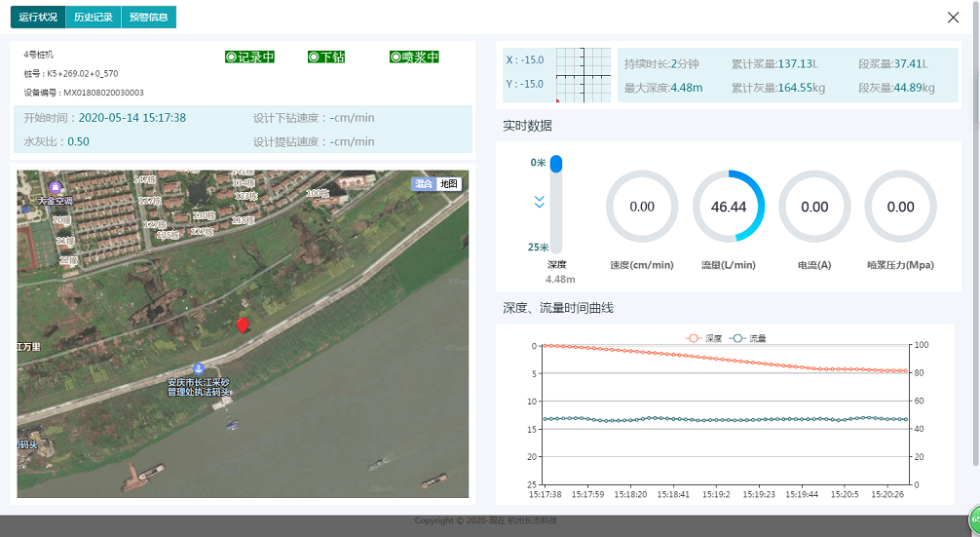Click the 电流 current circular gauge
980x537 pixels.
click(814, 207)
